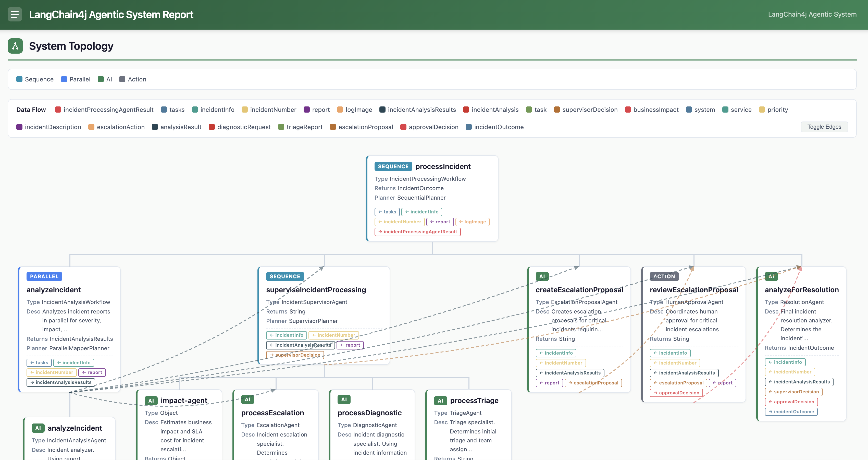Click the System Topology section icon
The width and height of the screenshot is (868, 460).
tap(15, 46)
